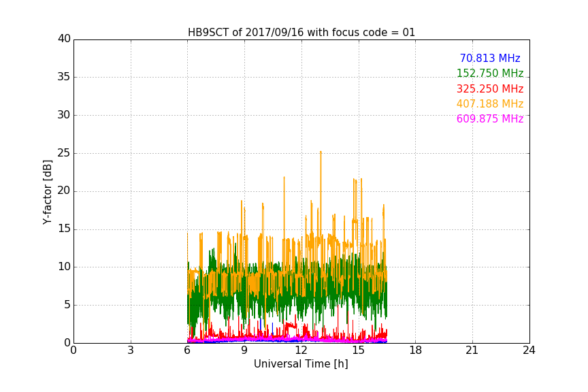Click the y-axis tick label 40

coord(64,39)
